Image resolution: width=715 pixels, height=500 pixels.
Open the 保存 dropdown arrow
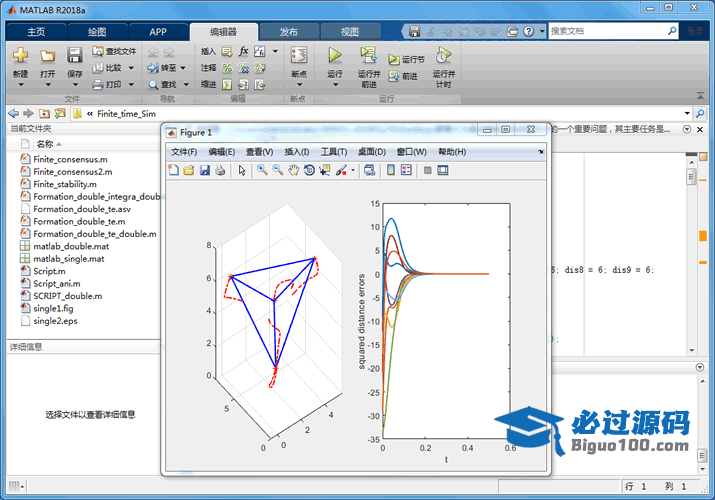(75, 85)
